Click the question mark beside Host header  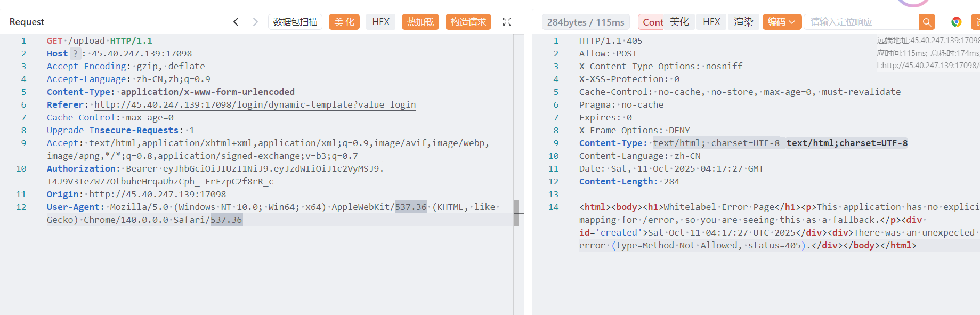point(75,53)
